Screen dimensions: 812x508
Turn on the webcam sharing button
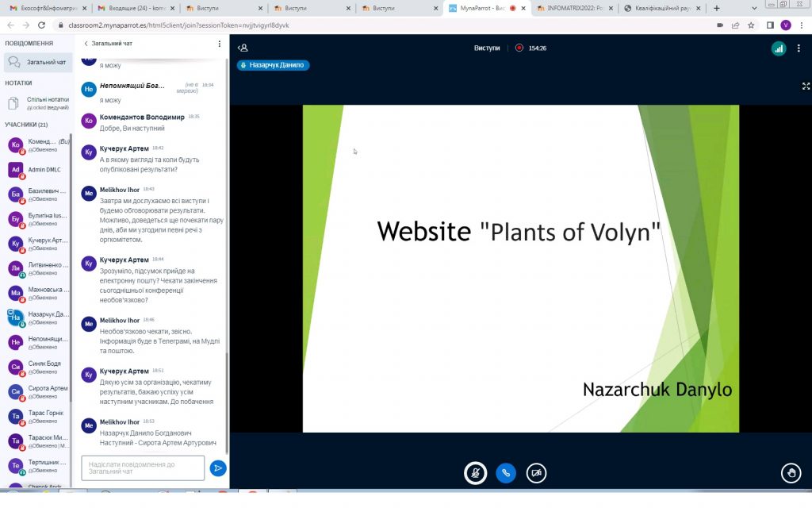(x=537, y=473)
